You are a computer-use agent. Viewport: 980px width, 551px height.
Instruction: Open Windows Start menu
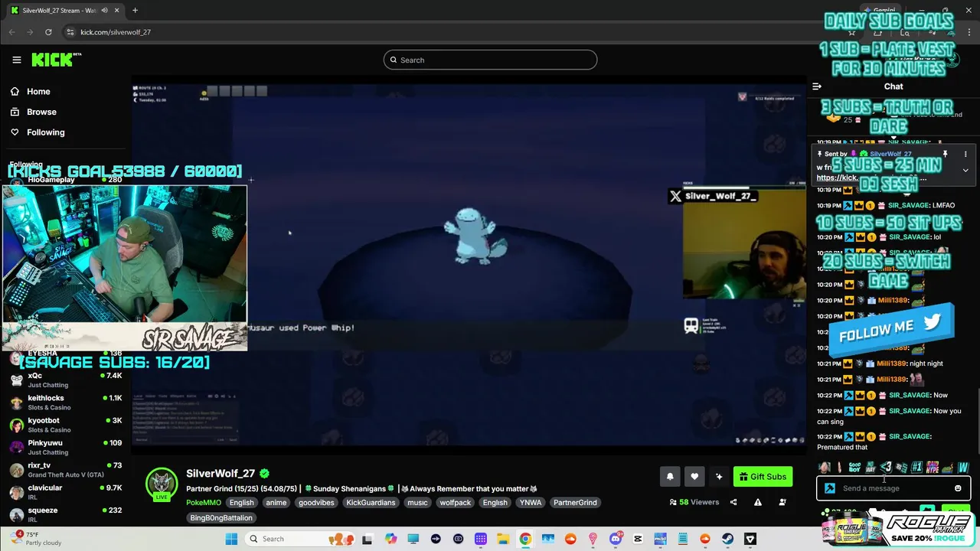232,539
